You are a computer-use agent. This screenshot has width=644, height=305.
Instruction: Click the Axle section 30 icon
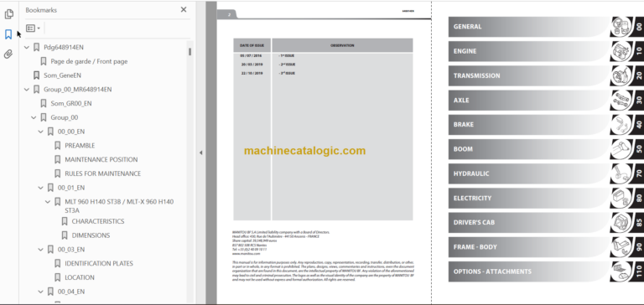click(x=621, y=101)
